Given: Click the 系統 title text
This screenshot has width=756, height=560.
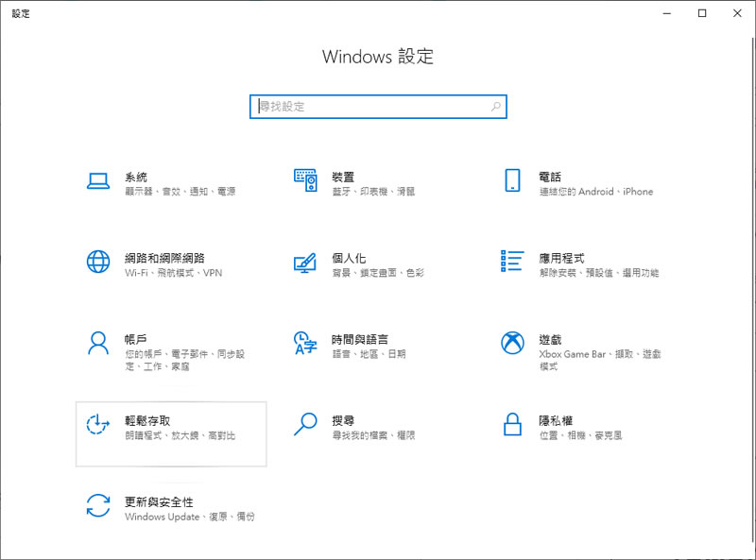Looking at the screenshot, I should point(136,177).
